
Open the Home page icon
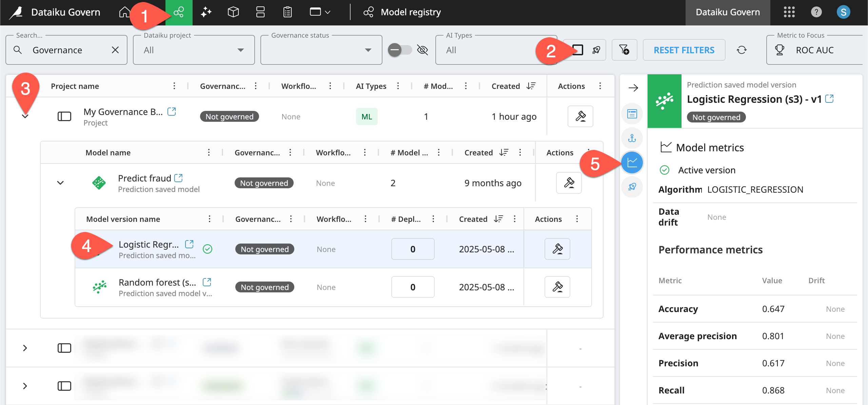[124, 12]
